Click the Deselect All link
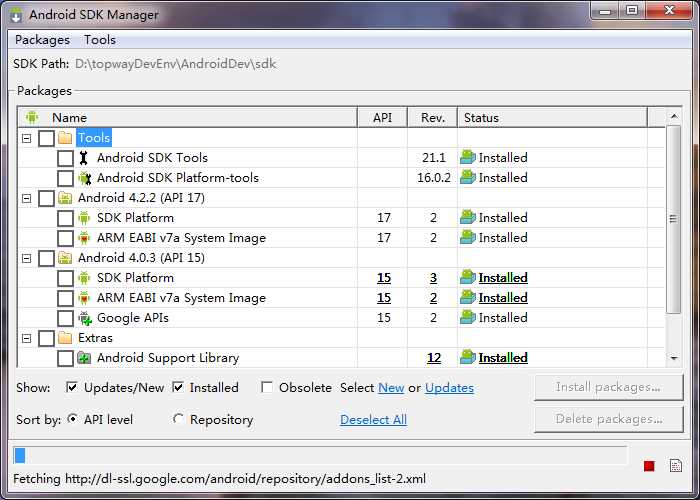This screenshot has height=500, width=700. [x=373, y=420]
